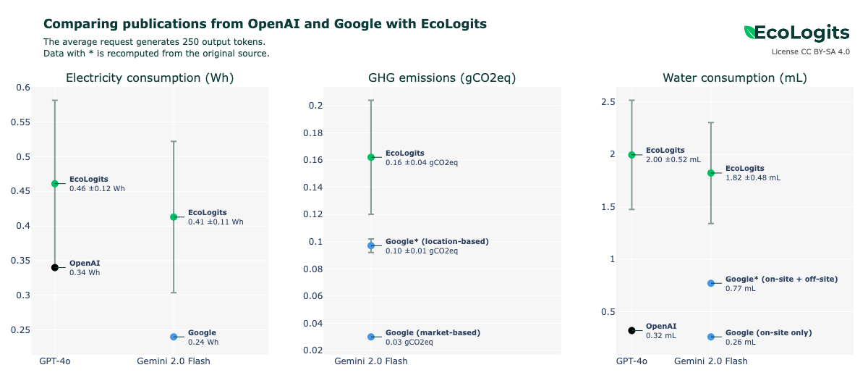Screen dimensions: 868x391
Task: Click the EcoLogits wordmark in the header
Action: tap(802, 33)
